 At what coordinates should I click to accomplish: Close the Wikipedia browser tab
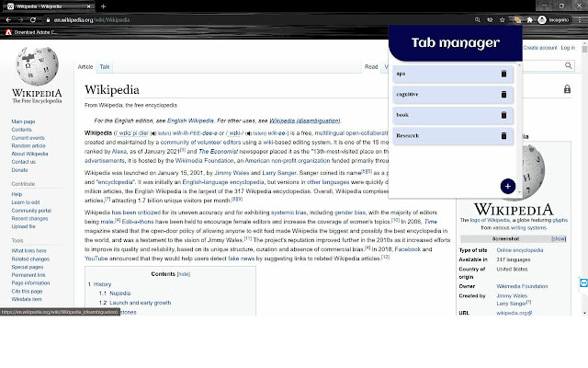point(89,6)
